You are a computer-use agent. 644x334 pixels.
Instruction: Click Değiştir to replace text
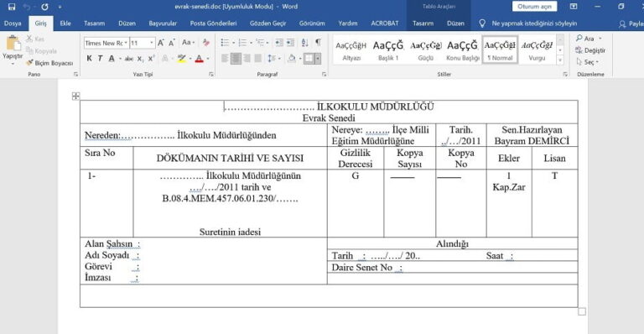(590, 50)
